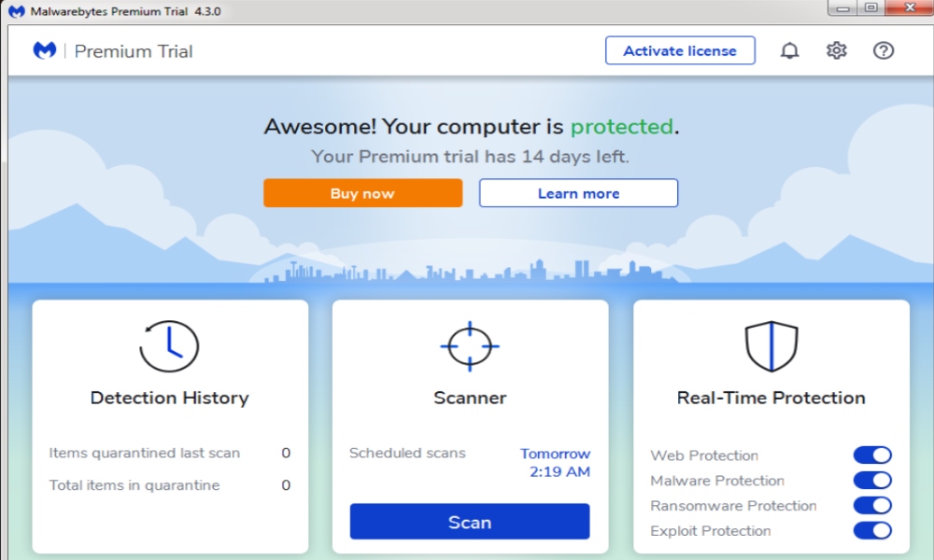934x560 pixels.
Task: Toggle Web Protection off
Action: tap(872, 455)
